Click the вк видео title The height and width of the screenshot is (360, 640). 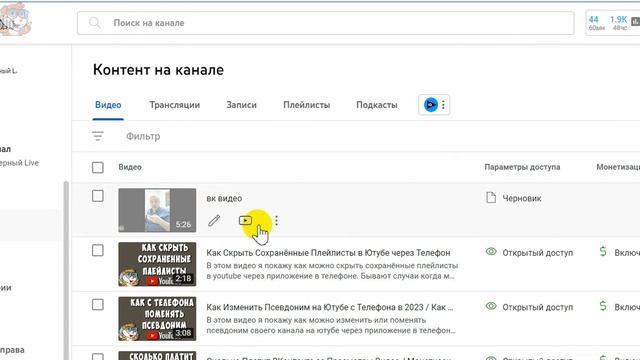pyautogui.click(x=224, y=198)
